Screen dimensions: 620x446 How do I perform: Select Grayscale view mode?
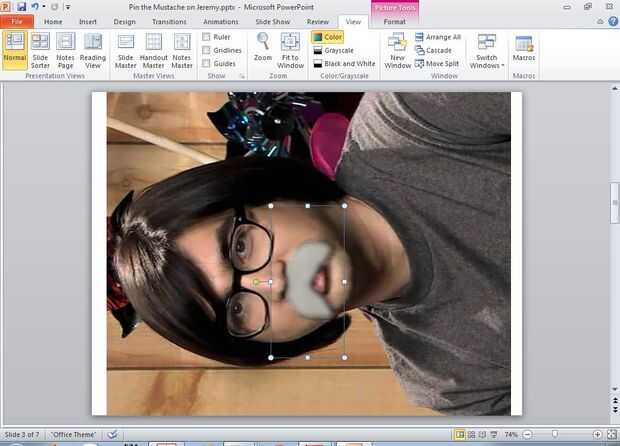click(x=333, y=51)
